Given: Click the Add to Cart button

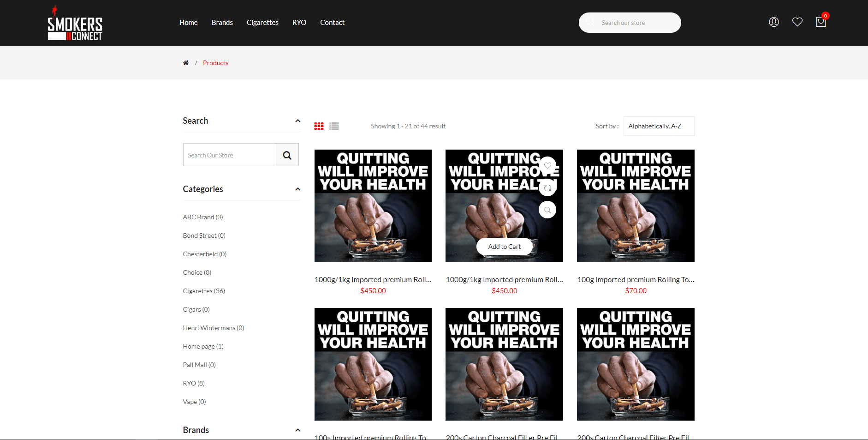Looking at the screenshot, I should click(x=504, y=247).
